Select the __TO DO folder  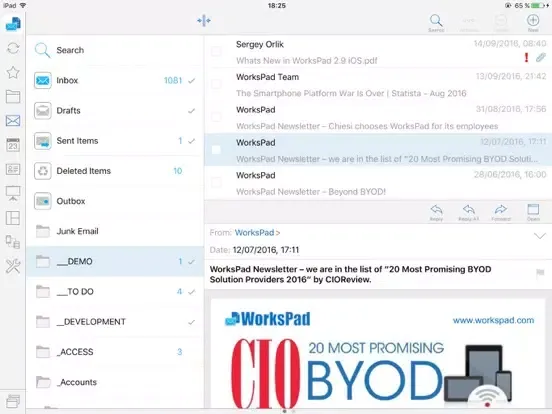point(115,291)
